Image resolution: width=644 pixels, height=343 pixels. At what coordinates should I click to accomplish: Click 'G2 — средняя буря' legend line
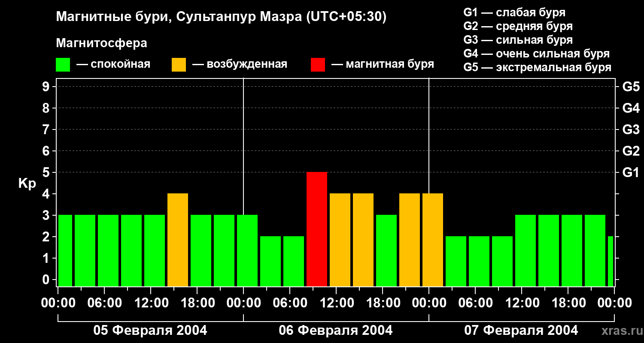[518, 26]
